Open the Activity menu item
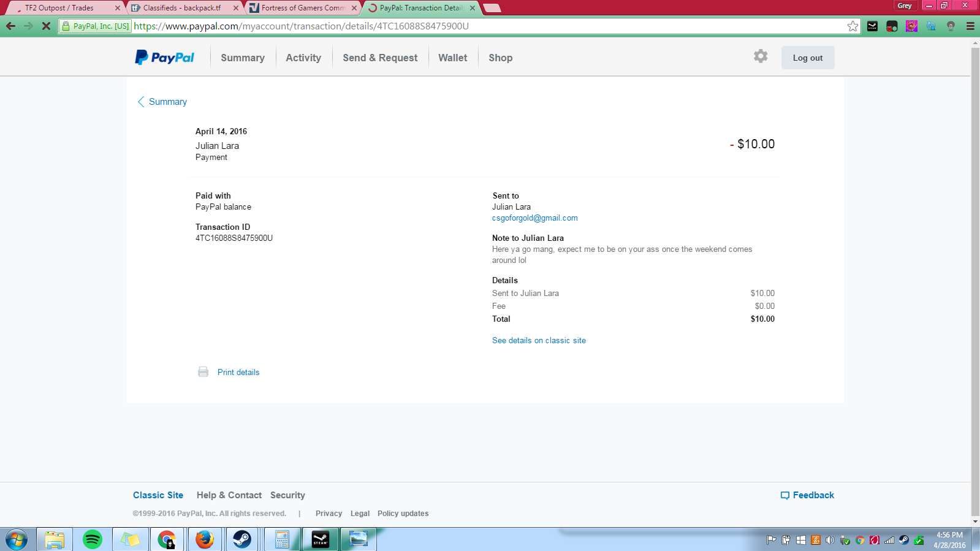 tap(303, 58)
